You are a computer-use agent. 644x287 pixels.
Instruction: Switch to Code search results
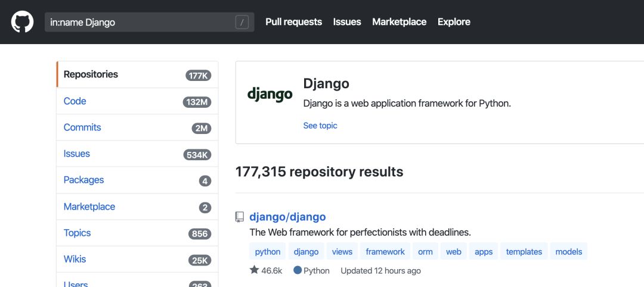(x=137, y=101)
